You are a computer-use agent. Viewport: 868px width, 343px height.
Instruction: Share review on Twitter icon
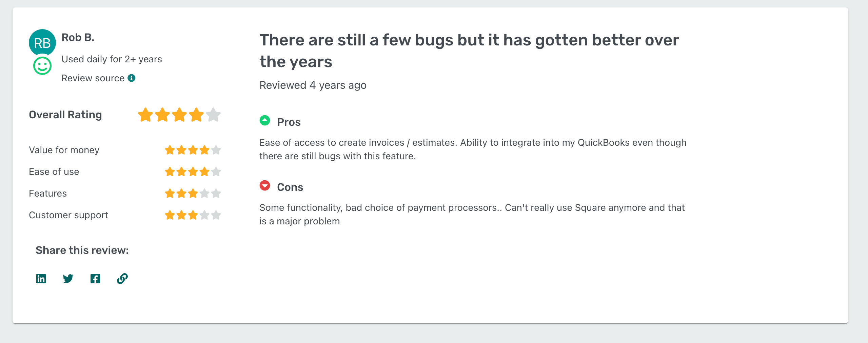[68, 279]
